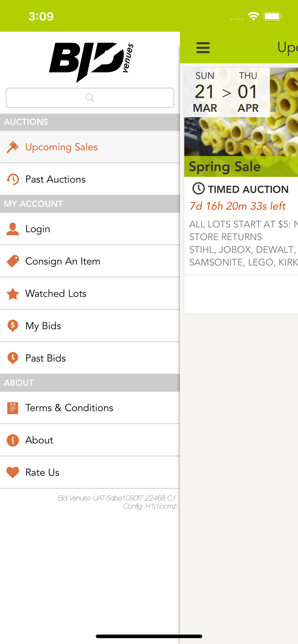
Task: Click the About info icon
Action: point(12,440)
